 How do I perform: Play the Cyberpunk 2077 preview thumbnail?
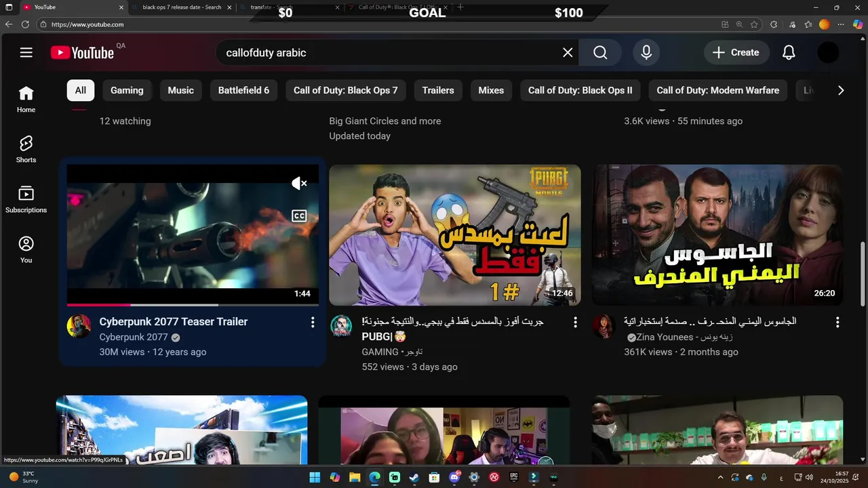(x=193, y=235)
